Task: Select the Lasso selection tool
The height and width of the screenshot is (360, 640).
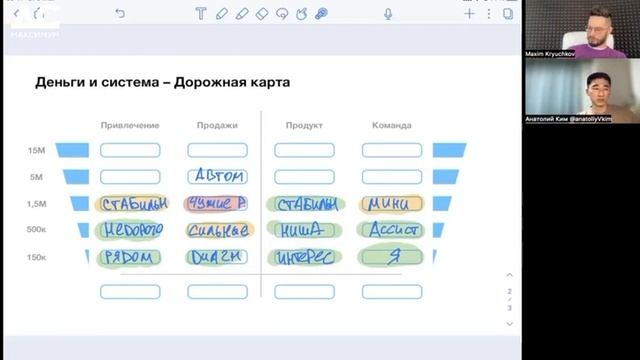Action: (x=282, y=14)
